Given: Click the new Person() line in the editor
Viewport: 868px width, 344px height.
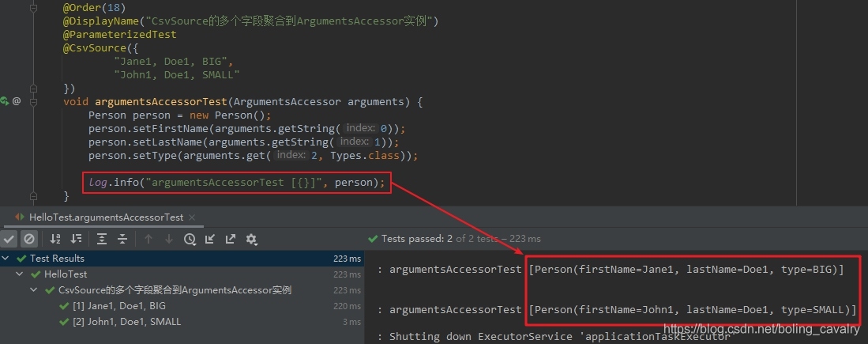Looking at the screenshot, I should pos(179,115).
